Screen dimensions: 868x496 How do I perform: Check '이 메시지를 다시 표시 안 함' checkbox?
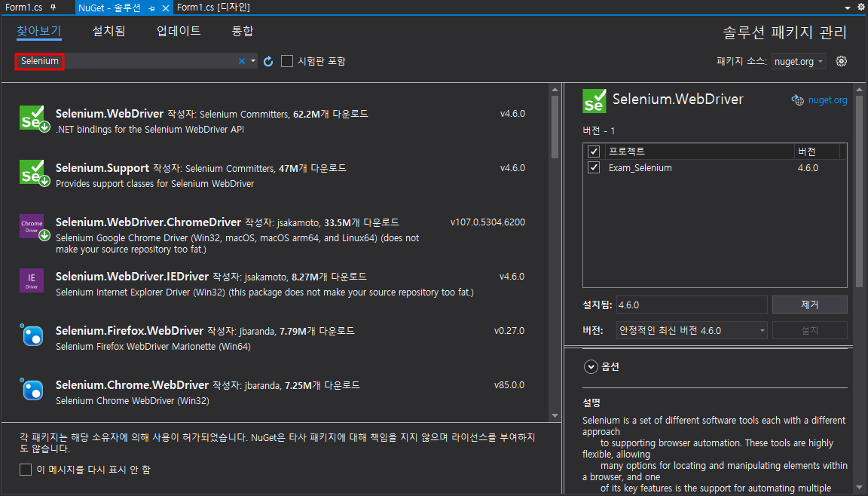click(x=26, y=470)
